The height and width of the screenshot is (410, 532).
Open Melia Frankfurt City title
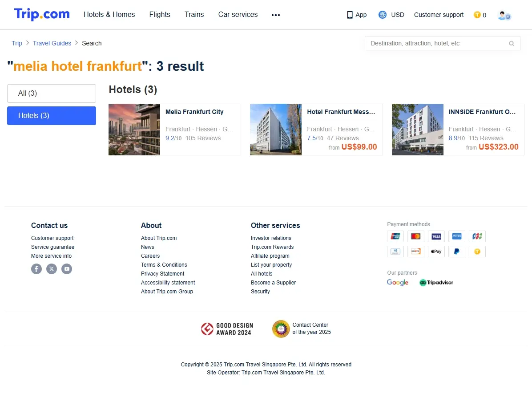click(194, 112)
